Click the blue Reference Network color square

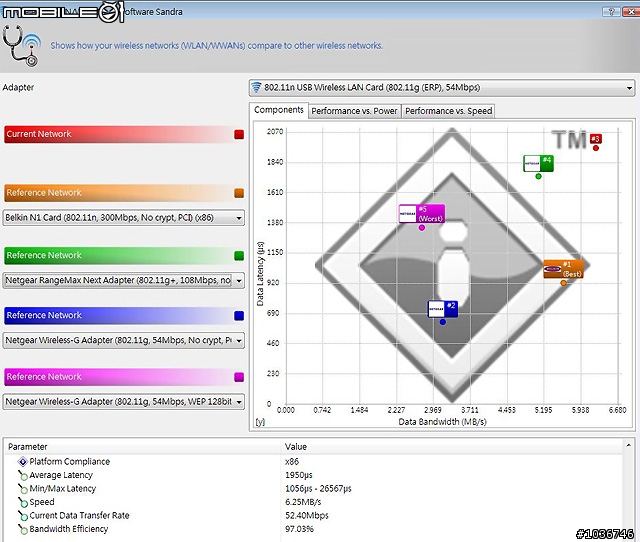(239, 315)
